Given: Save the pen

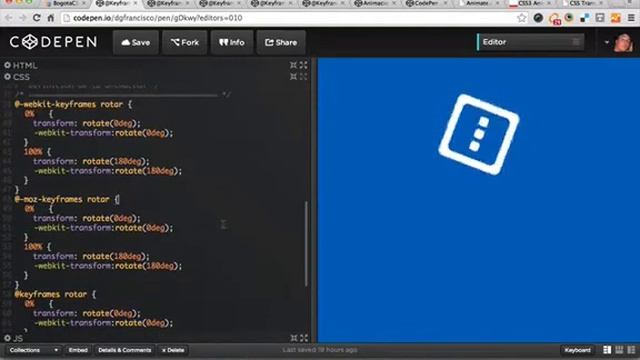Looking at the screenshot, I should (136, 42).
